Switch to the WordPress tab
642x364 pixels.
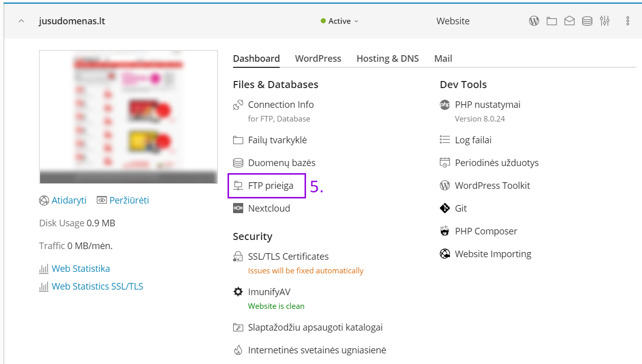pyautogui.click(x=318, y=59)
